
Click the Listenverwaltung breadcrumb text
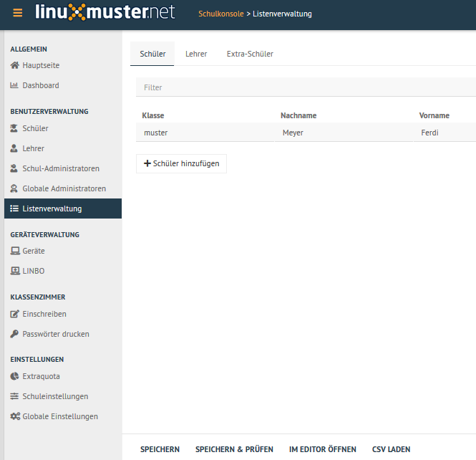click(282, 14)
